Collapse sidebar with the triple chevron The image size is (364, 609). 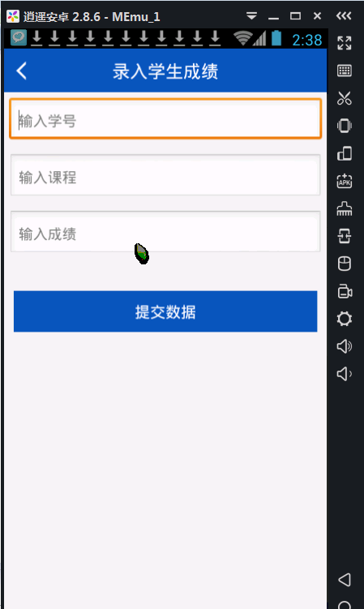344,16
